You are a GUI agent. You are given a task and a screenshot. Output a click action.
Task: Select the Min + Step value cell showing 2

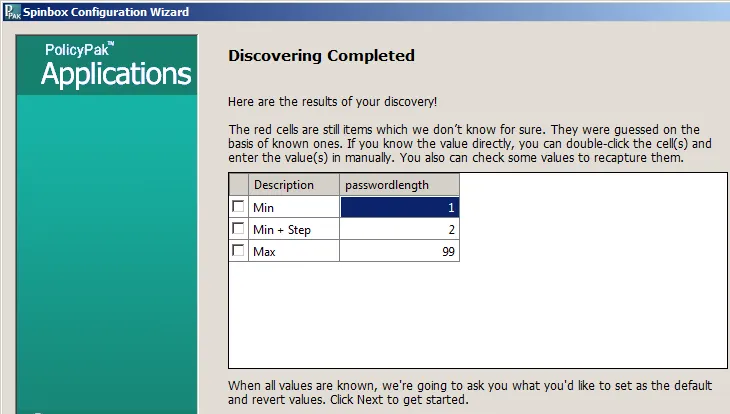coord(399,229)
